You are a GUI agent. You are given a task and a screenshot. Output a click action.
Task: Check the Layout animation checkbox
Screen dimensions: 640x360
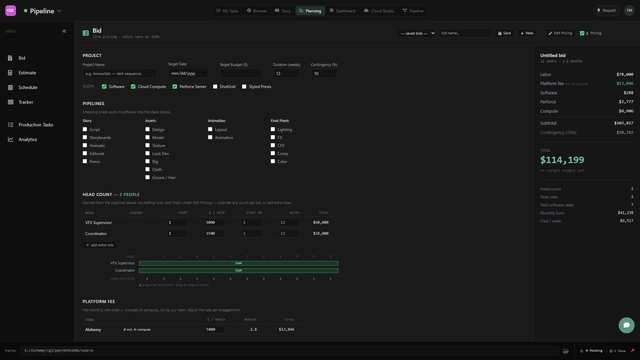[210, 129]
